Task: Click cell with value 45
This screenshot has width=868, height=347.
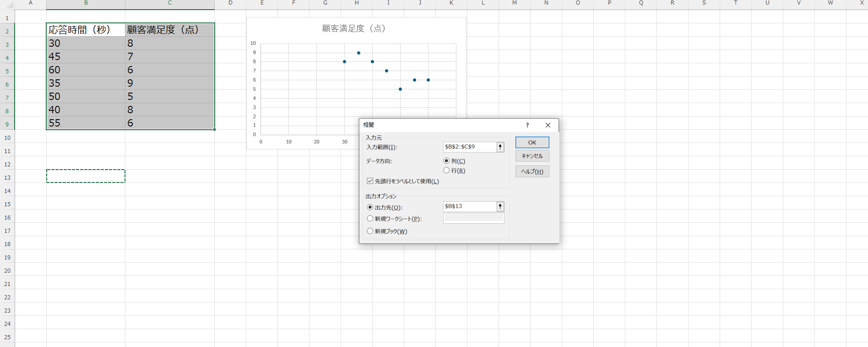Action: point(86,56)
